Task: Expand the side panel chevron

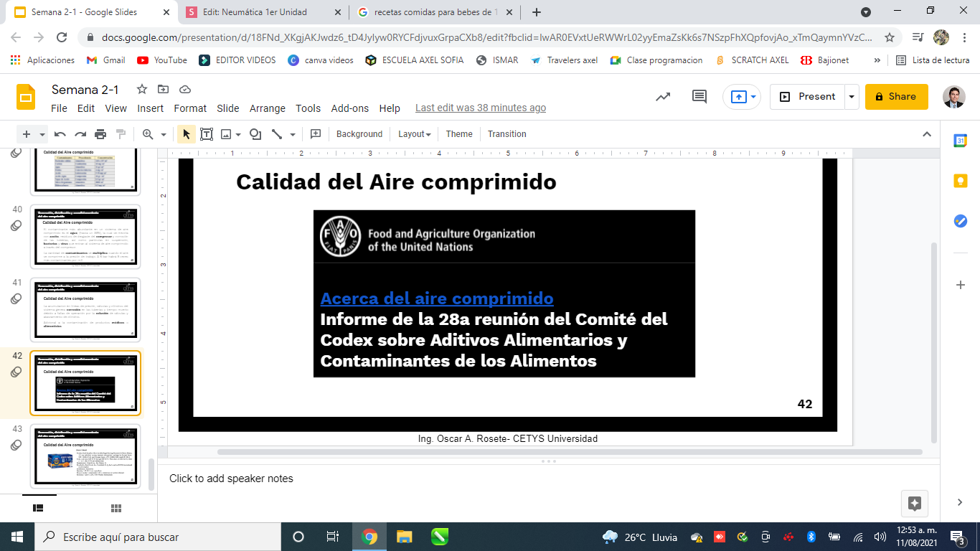Action: (x=960, y=502)
